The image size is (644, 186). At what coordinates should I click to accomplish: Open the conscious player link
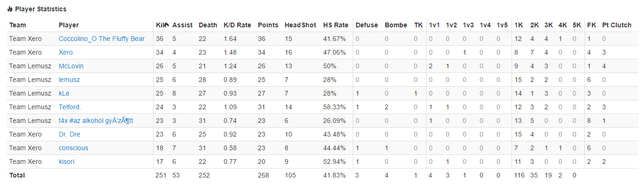73,148
